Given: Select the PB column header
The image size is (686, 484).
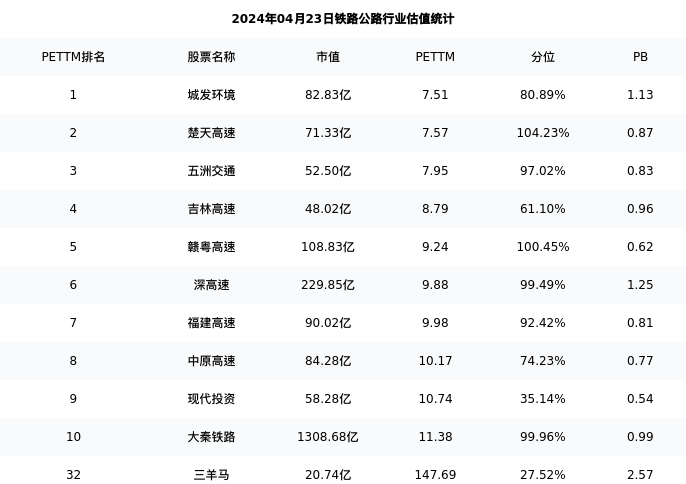Looking at the screenshot, I should click(640, 57).
